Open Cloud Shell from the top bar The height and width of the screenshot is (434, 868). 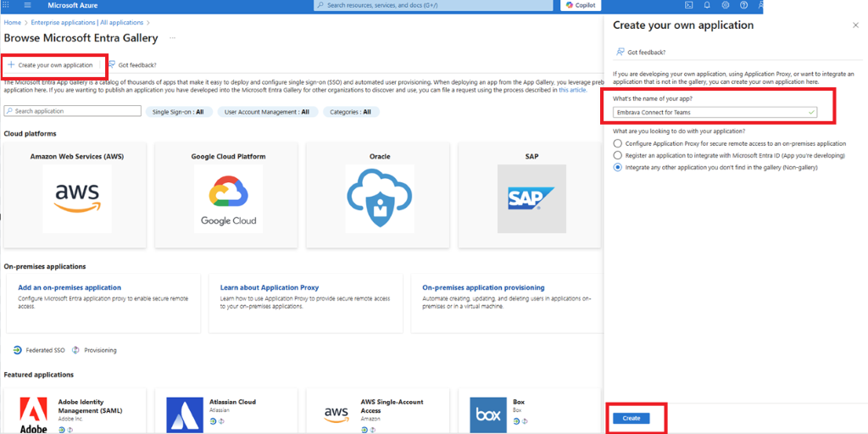coord(688,5)
